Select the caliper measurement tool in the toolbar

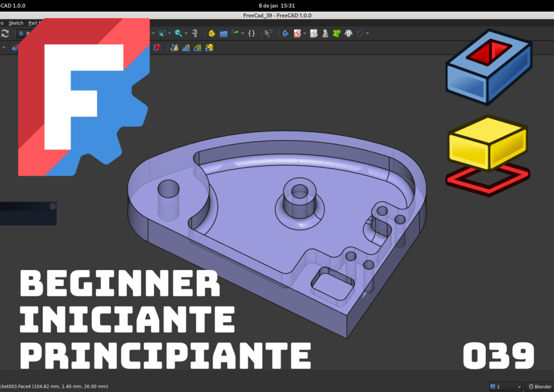click(x=194, y=33)
